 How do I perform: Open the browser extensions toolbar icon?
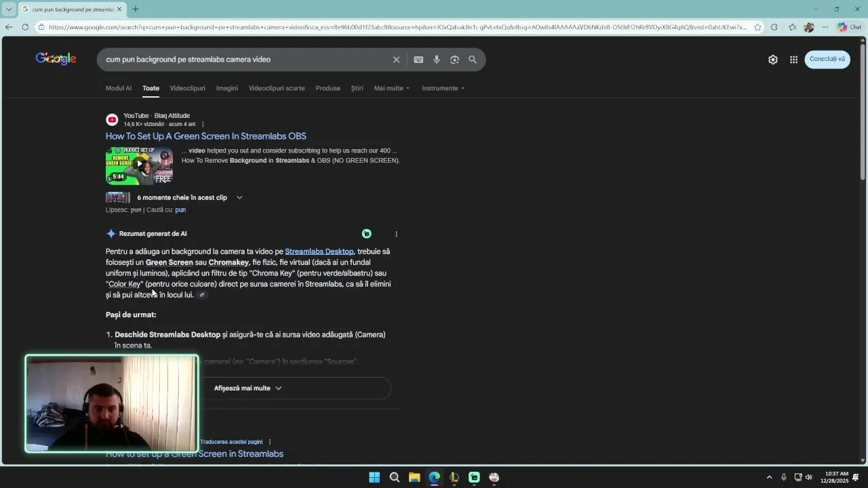point(774,27)
